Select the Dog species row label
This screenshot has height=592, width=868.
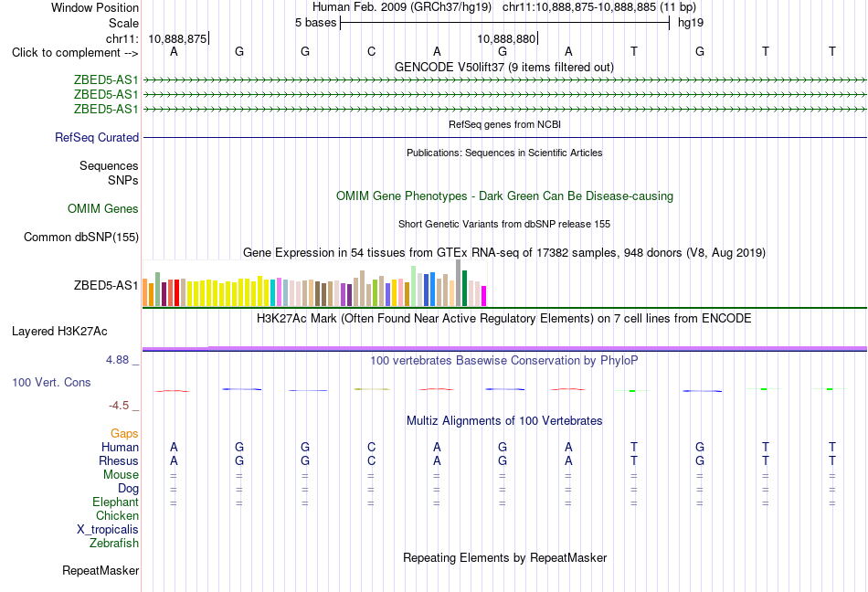click(128, 489)
